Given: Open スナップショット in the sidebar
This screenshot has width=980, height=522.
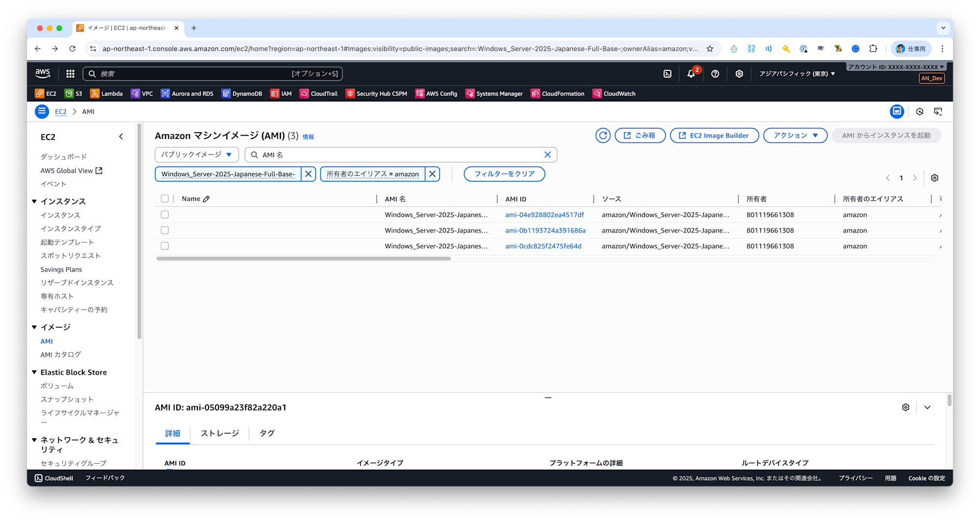Looking at the screenshot, I should coord(67,399).
